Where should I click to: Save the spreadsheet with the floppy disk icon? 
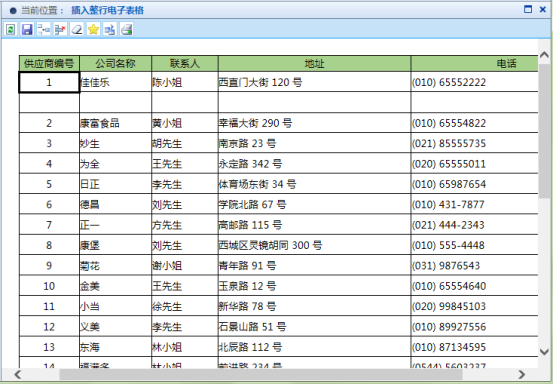pyautogui.click(x=27, y=29)
